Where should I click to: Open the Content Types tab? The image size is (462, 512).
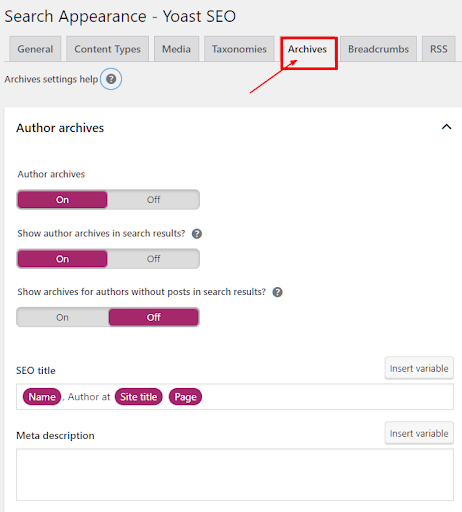107,49
